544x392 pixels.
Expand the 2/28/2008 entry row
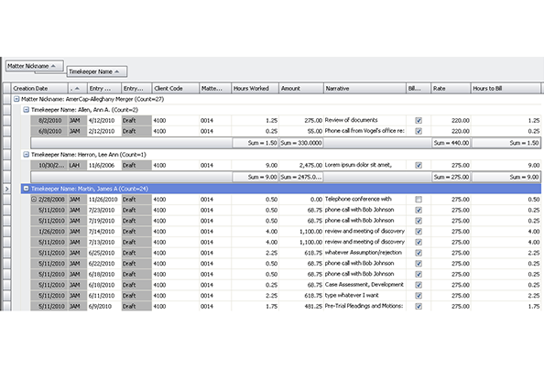(34, 200)
